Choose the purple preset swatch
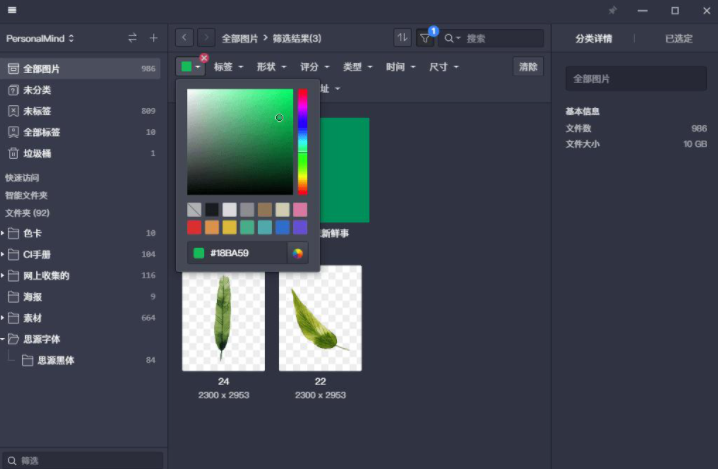The width and height of the screenshot is (718, 469). click(x=300, y=227)
